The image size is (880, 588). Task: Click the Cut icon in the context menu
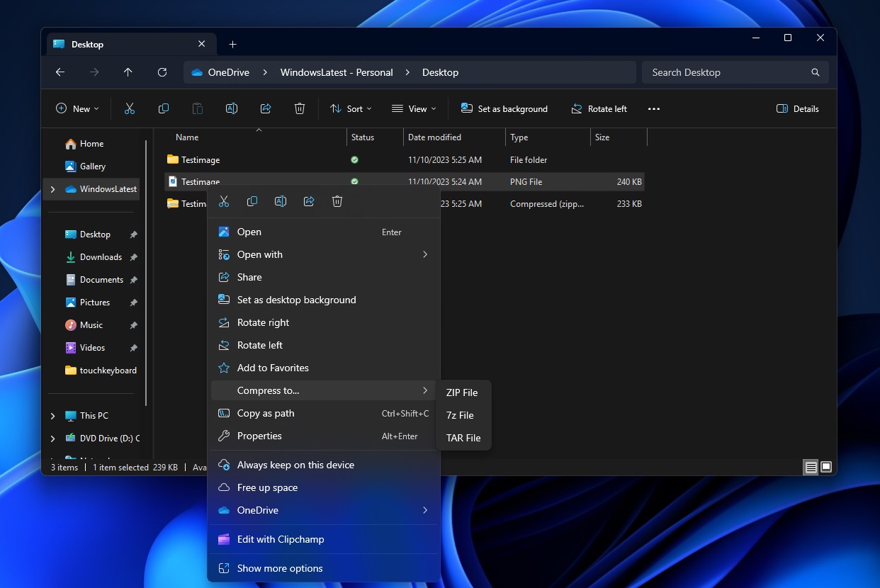tap(224, 202)
